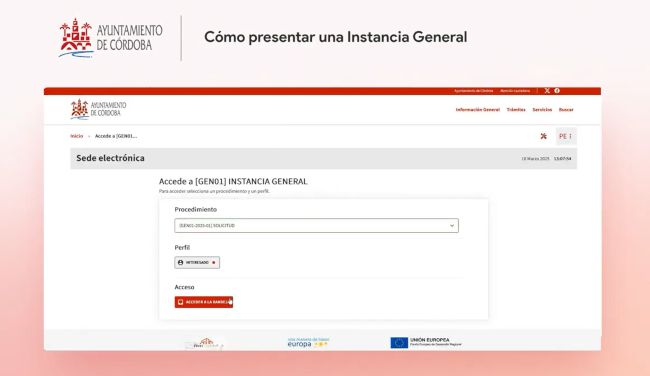Click the 'Accede a [GEN01] INSTANCIA GENERAL' heading

coord(233,181)
